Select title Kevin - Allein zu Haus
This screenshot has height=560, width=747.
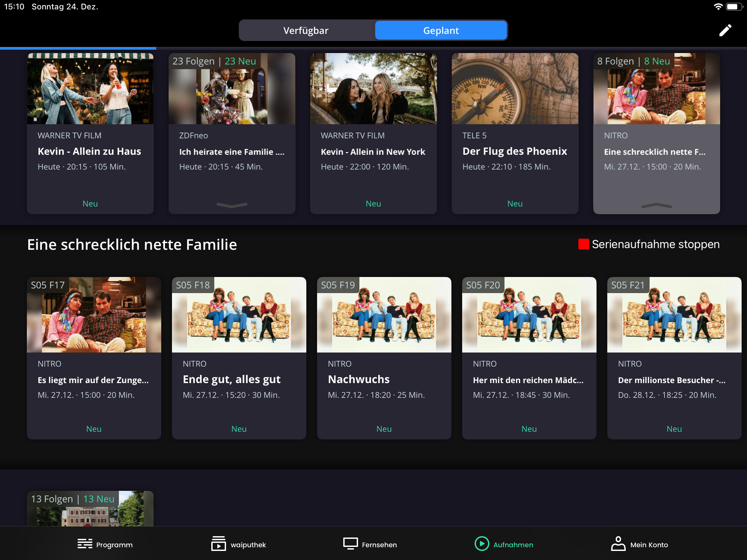pyautogui.click(x=89, y=151)
